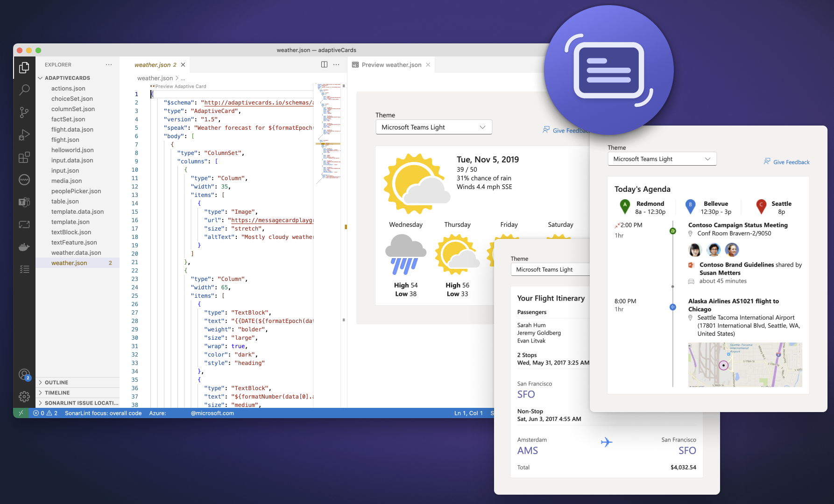Click the Preview Adaptive Card code lens
This screenshot has width=834, height=504.
point(180,86)
